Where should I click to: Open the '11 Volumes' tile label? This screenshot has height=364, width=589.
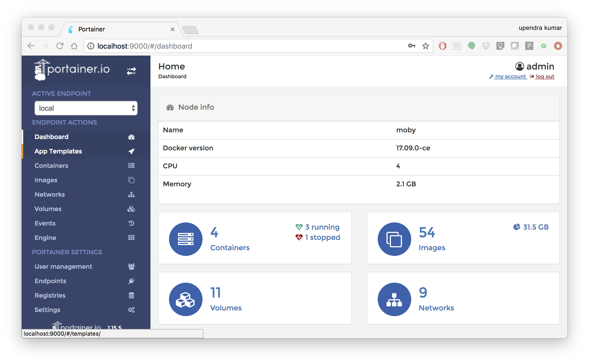coord(226,308)
